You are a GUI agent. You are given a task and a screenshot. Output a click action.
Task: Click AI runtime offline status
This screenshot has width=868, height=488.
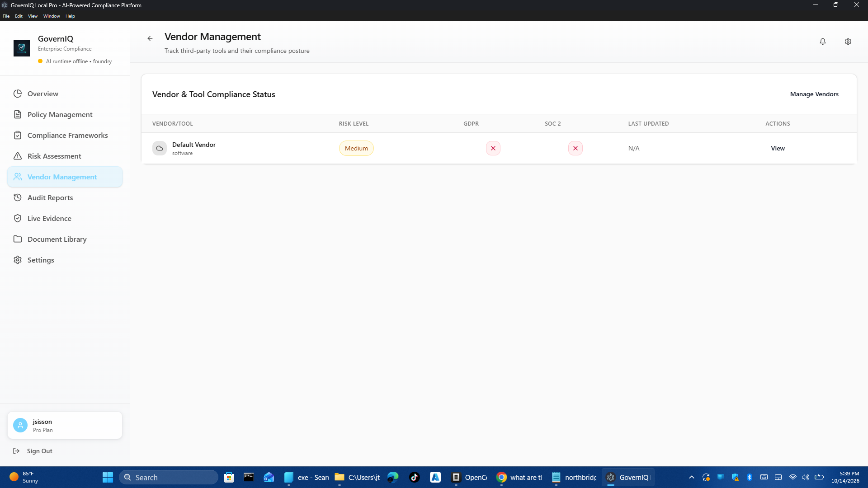(75, 61)
